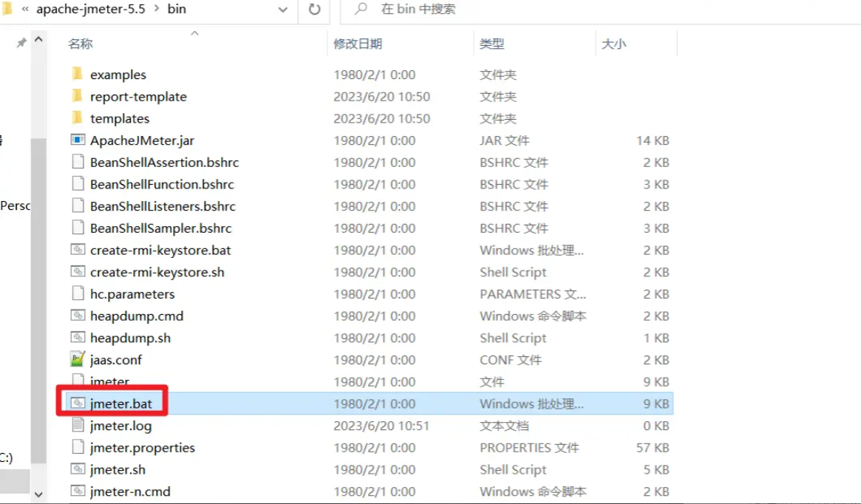861x504 pixels.
Task: Focus the 在 bin 中搜索 search box
Action: [x=602, y=10]
